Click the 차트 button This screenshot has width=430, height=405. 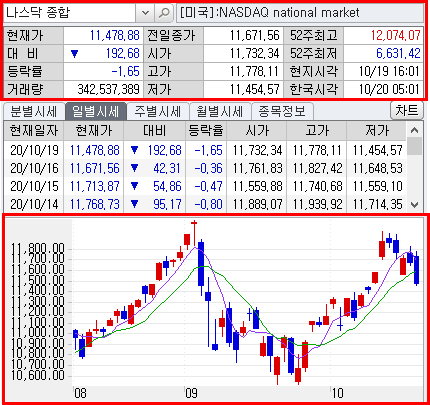point(406,110)
